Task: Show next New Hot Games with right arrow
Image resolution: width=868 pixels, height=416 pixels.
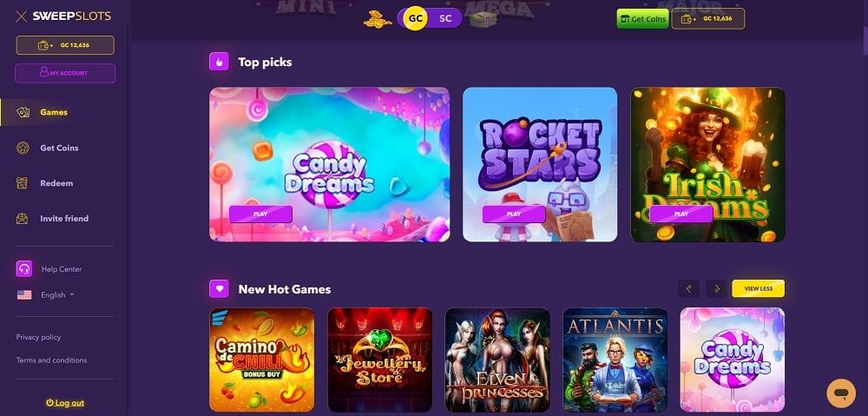Action: [717, 288]
